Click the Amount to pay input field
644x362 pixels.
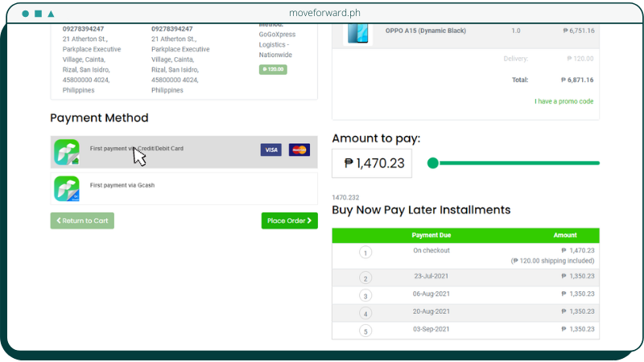[x=372, y=163]
